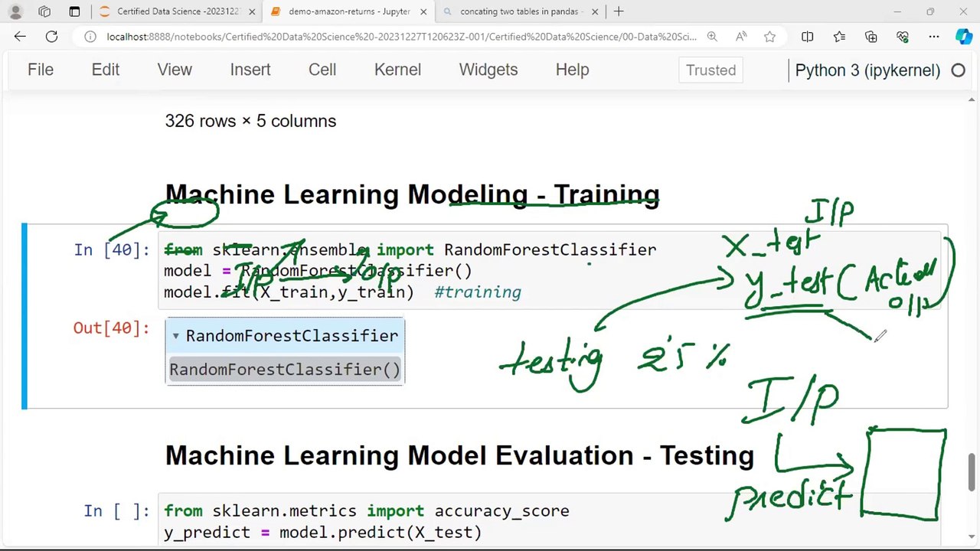The width and height of the screenshot is (980, 551).
Task: Open browser Settings and more menu
Action: [x=934, y=37]
